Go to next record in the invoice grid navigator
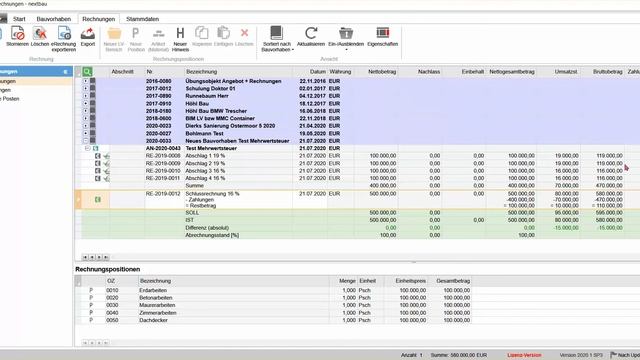The width and height of the screenshot is (640, 360). 99,257
